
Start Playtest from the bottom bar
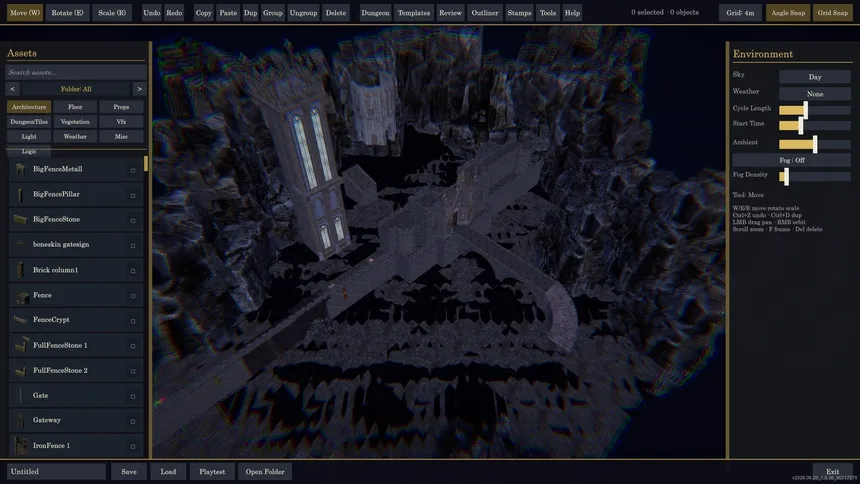[x=212, y=471]
